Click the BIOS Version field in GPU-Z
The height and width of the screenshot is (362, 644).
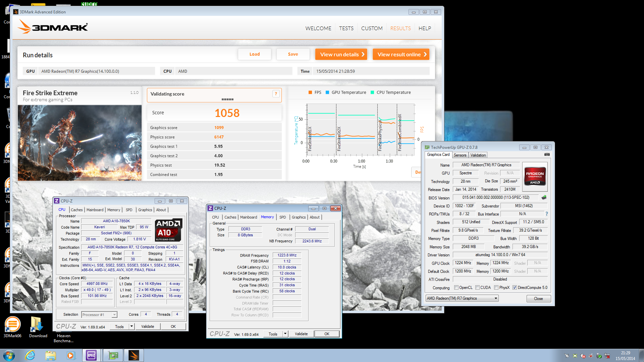coord(496,198)
